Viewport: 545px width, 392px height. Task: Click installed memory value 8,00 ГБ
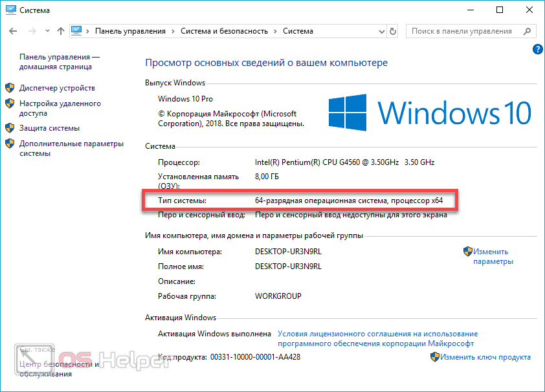click(x=267, y=177)
